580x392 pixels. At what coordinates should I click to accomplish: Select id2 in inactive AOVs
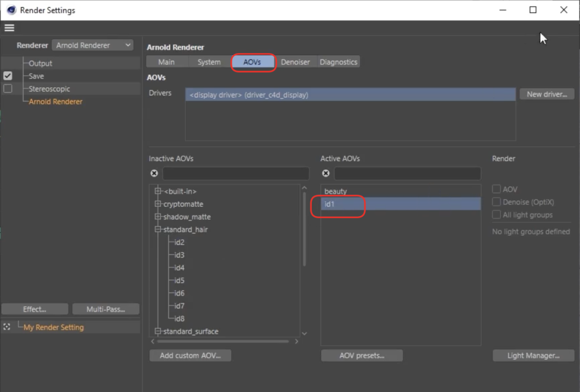(180, 242)
